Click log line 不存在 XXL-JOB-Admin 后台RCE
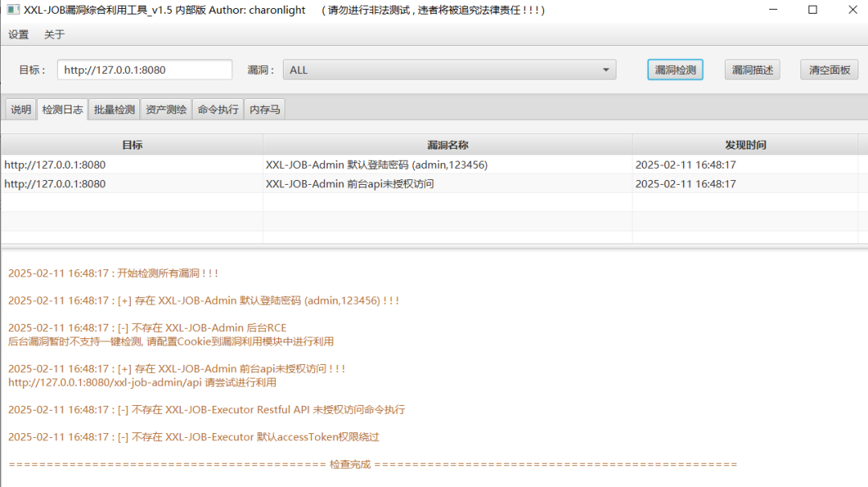The width and height of the screenshot is (868, 487). pyautogui.click(x=147, y=328)
